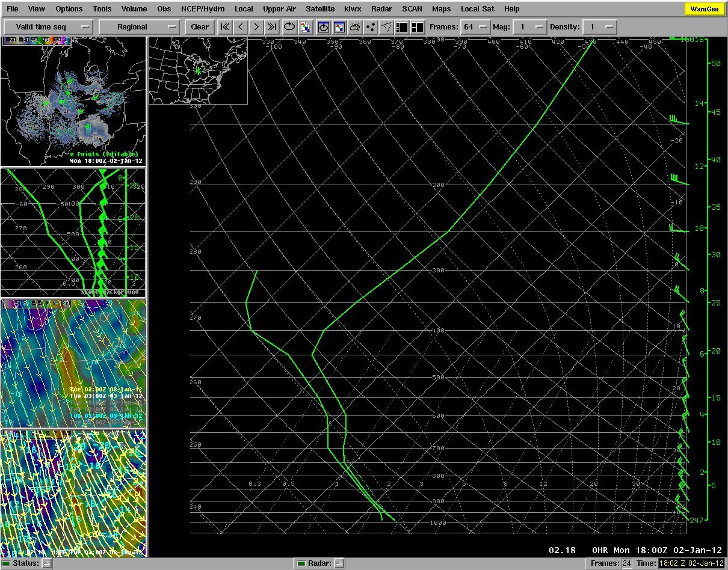Open the View menu
Image resolution: width=728 pixels, height=570 pixels.
coord(37,9)
